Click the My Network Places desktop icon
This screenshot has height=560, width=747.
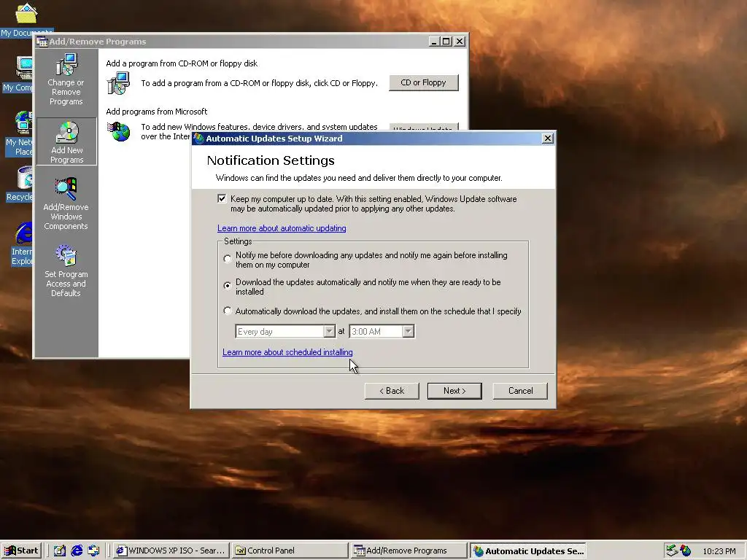(24, 122)
